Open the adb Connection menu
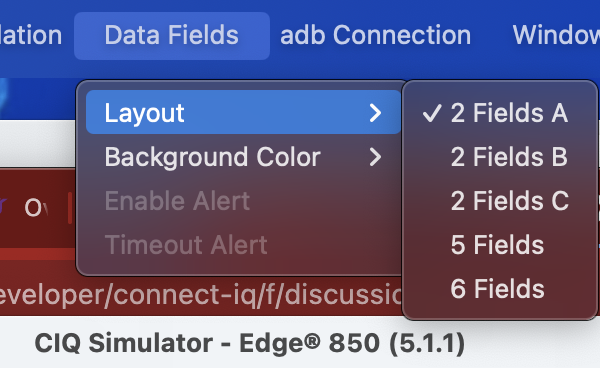This screenshot has height=368, width=600. coord(375,36)
